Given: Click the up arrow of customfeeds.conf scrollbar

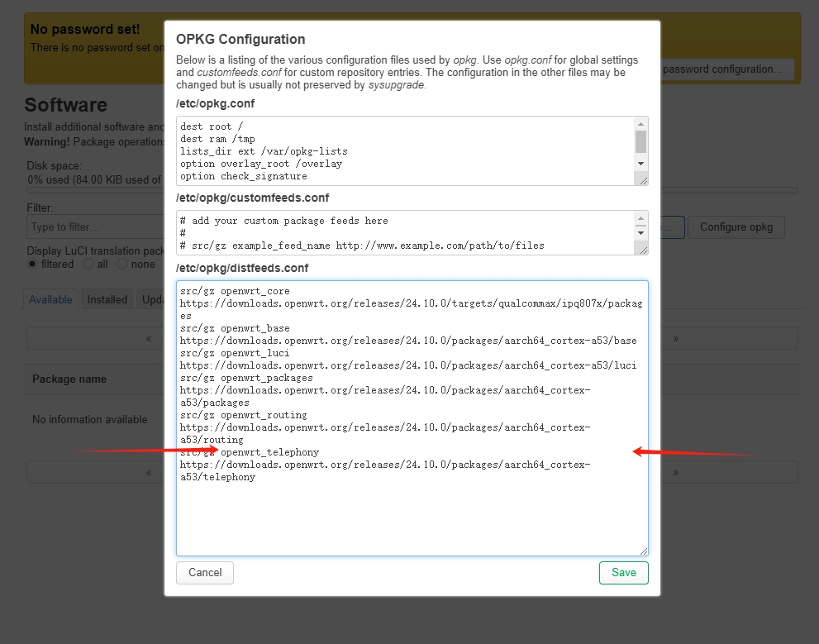Looking at the screenshot, I should pos(640,218).
